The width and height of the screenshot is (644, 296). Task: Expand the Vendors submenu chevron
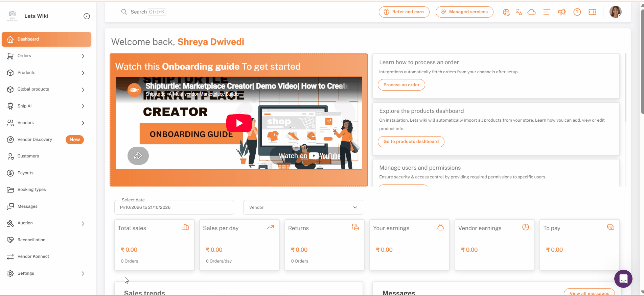[83, 123]
